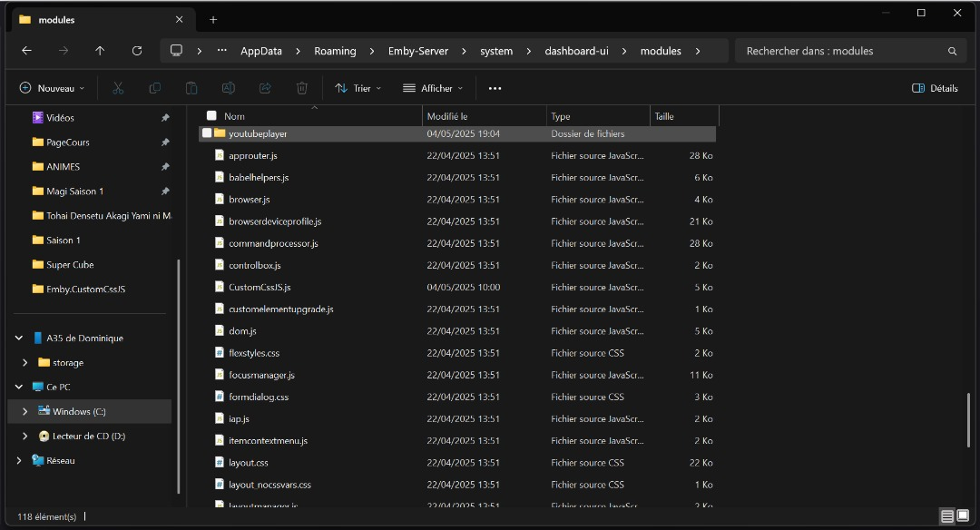Click the Copy icon in toolbar

[154, 88]
